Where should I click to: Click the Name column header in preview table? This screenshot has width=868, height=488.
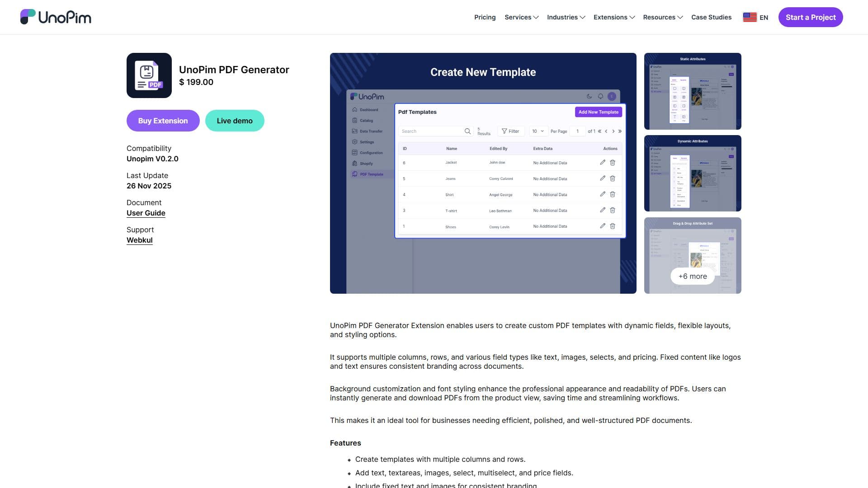pos(451,148)
